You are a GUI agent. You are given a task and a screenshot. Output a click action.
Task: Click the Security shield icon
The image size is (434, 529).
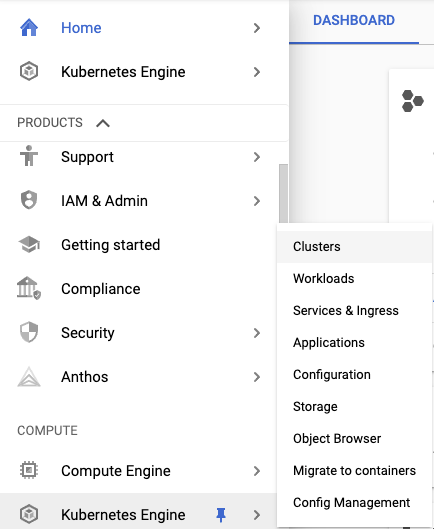[x=29, y=332]
